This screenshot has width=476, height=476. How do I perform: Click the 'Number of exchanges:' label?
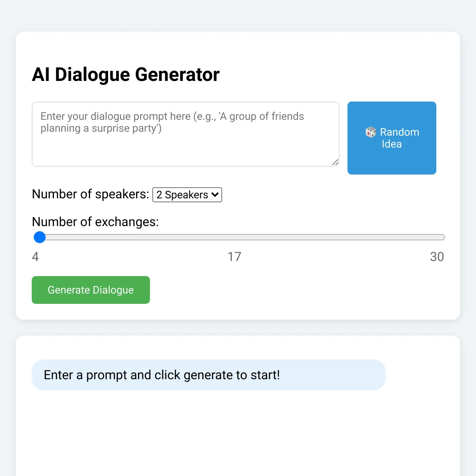pyautogui.click(x=95, y=222)
